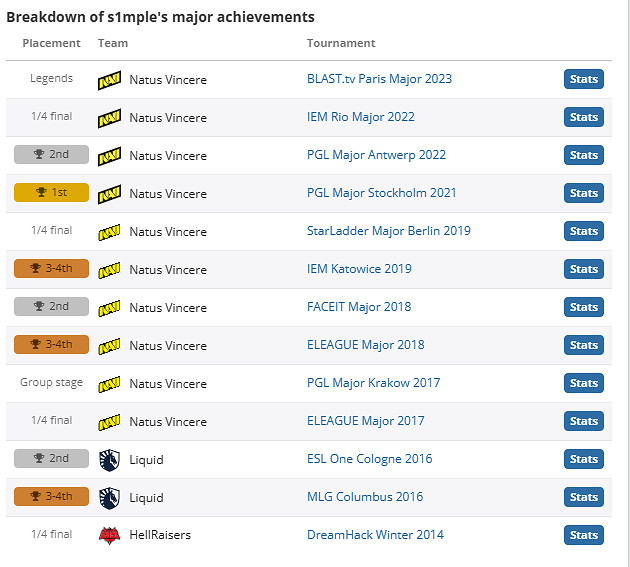The image size is (630, 567).
Task: Click the Natus Vincere team name for IEM Rio
Action: pos(168,117)
